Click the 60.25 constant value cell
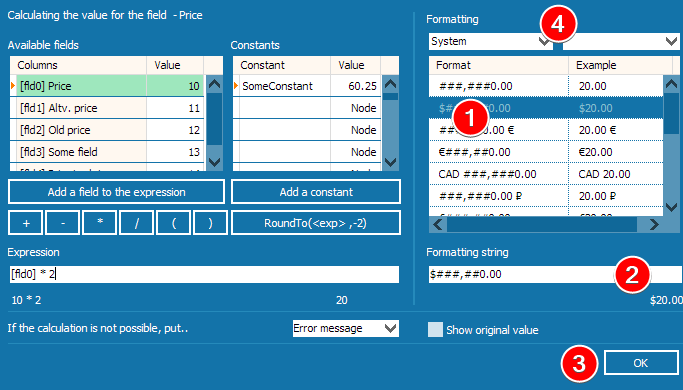 [x=356, y=86]
